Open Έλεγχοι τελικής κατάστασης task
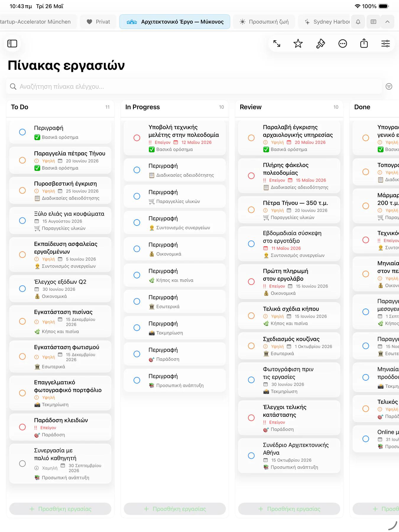 pyautogui.click(x=289, y=418)
